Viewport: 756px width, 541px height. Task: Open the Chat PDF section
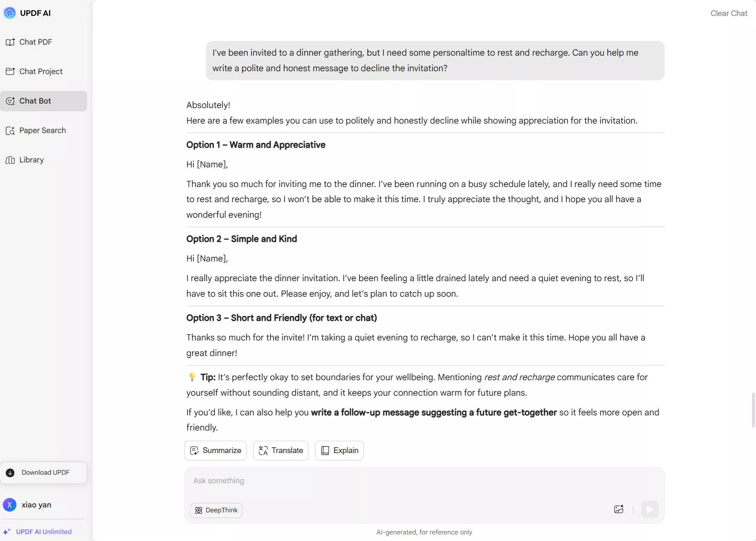tap(35, 42)
